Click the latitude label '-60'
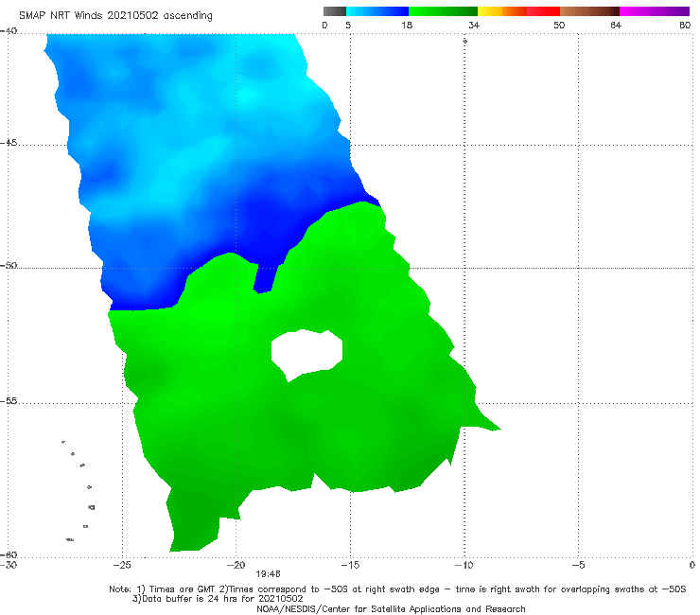 click(9, 554)
